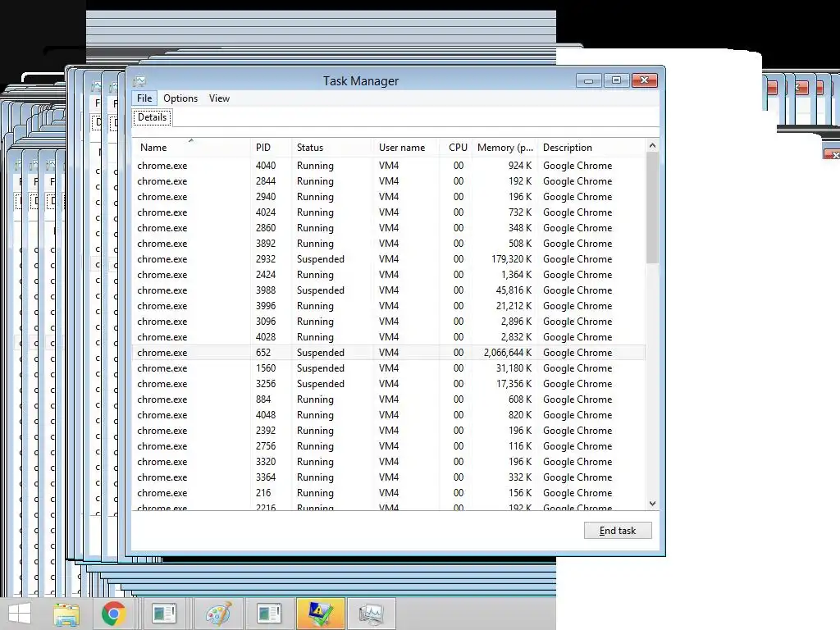Select chrome.exe row with PID 2392
The width and height of the screenshot is (840, 630).
click(x=388, y=430)
